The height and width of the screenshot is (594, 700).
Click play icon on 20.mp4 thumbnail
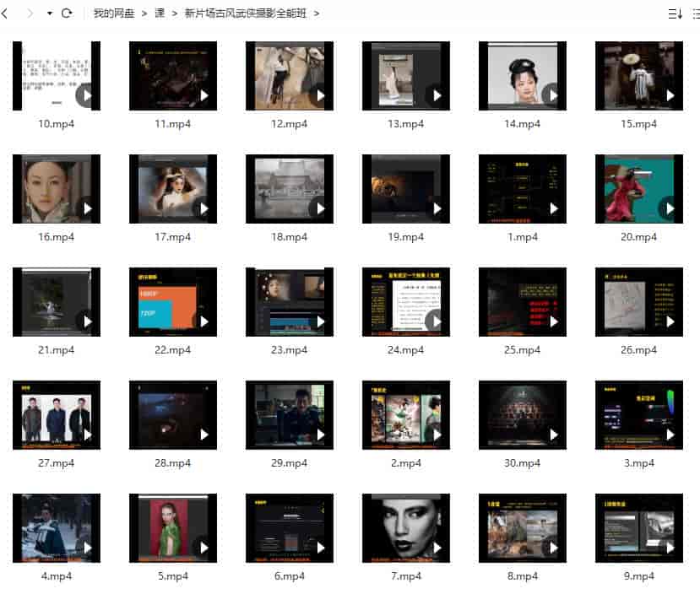pos(670,208)
